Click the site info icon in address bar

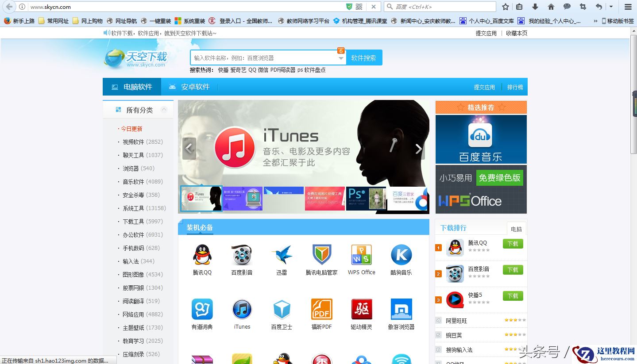pos(22,7)
